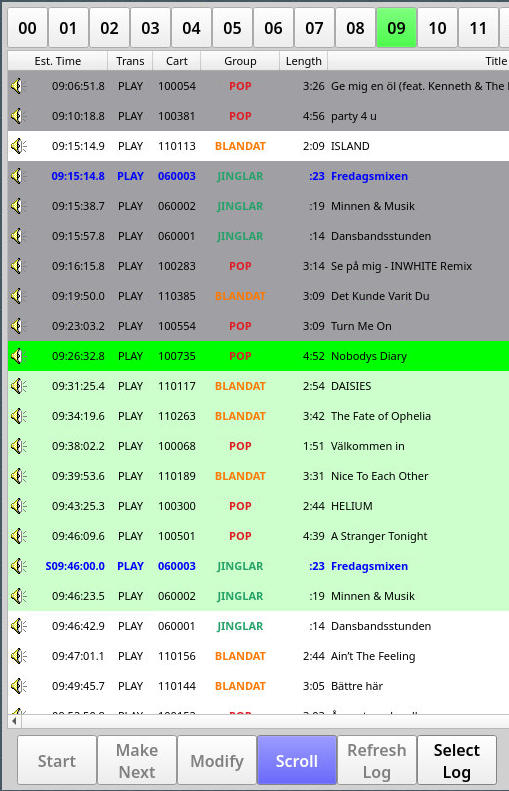Click the Group column header
Image resolution: width=509 pixels, height=791 pixels.
click(x=240, y=61)
